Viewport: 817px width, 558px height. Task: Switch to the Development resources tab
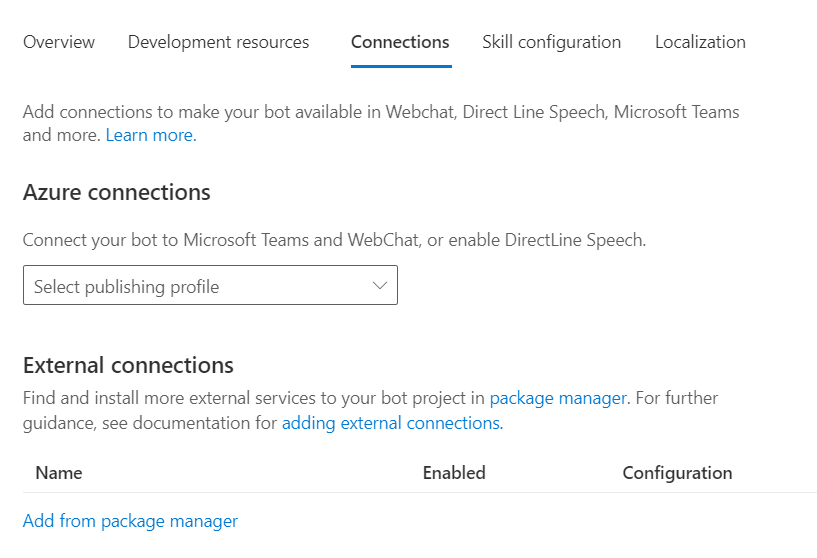(218, 42)
